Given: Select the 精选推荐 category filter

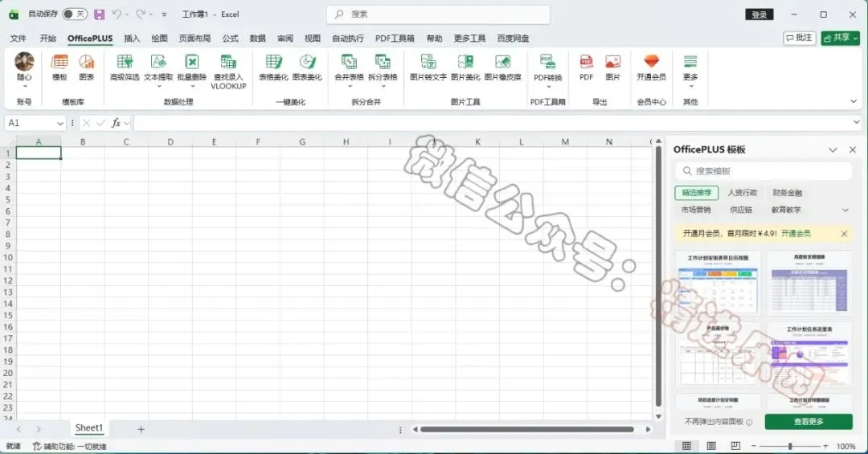Looking at the screenshot, I should click(x=696, y=193).
